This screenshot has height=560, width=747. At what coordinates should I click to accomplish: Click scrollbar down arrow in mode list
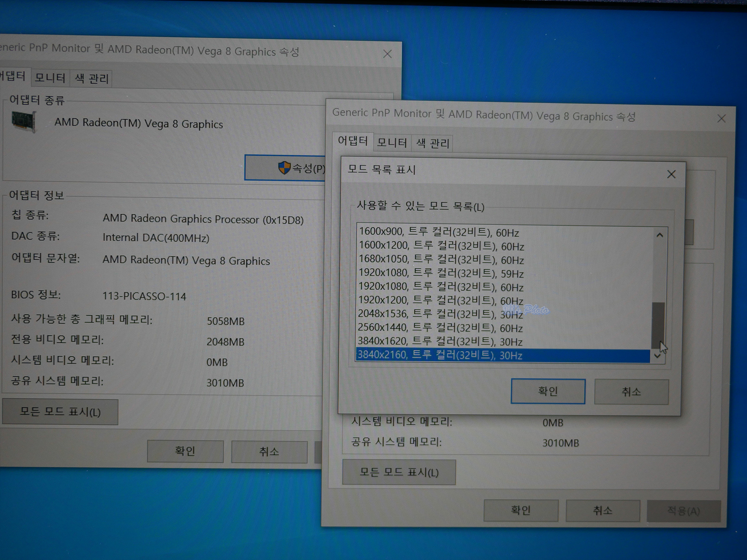[657, 356]
